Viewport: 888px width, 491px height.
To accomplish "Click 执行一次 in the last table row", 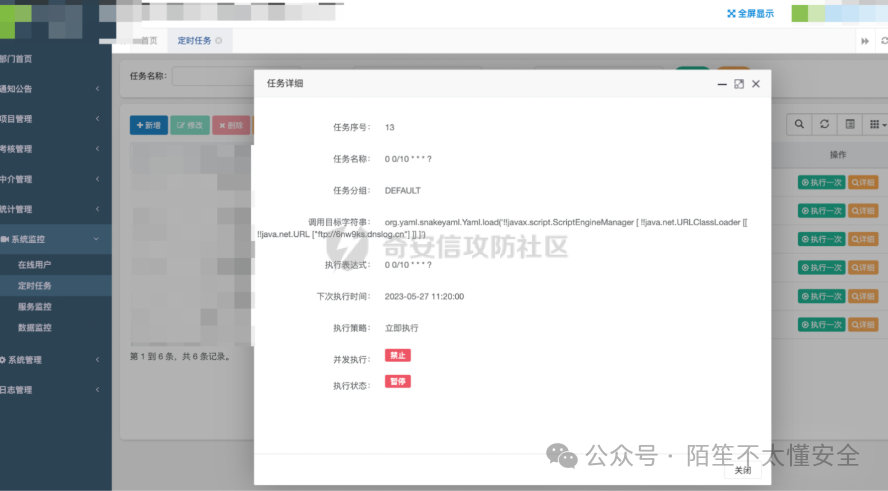I will tap(821, 325).
